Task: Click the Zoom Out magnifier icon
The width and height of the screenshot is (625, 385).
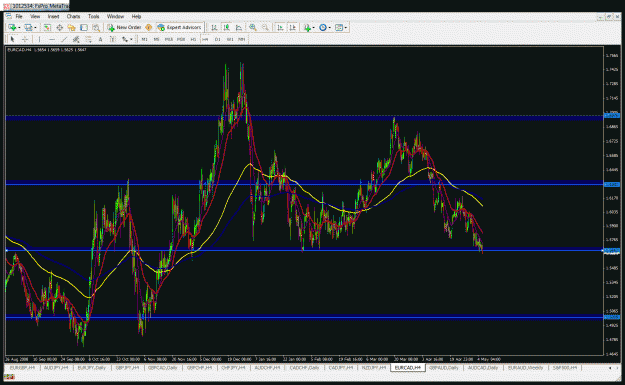Action: [265, 28]
